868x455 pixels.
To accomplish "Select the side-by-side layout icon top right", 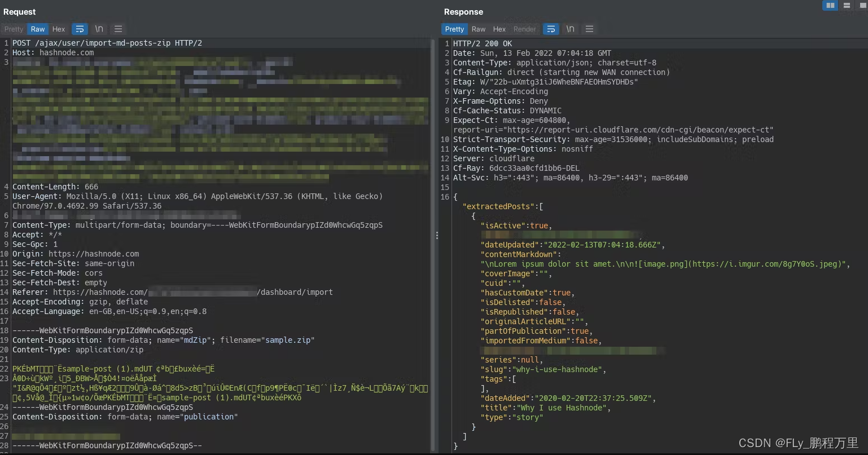I will pyautogui.click(x=830, y=5).
